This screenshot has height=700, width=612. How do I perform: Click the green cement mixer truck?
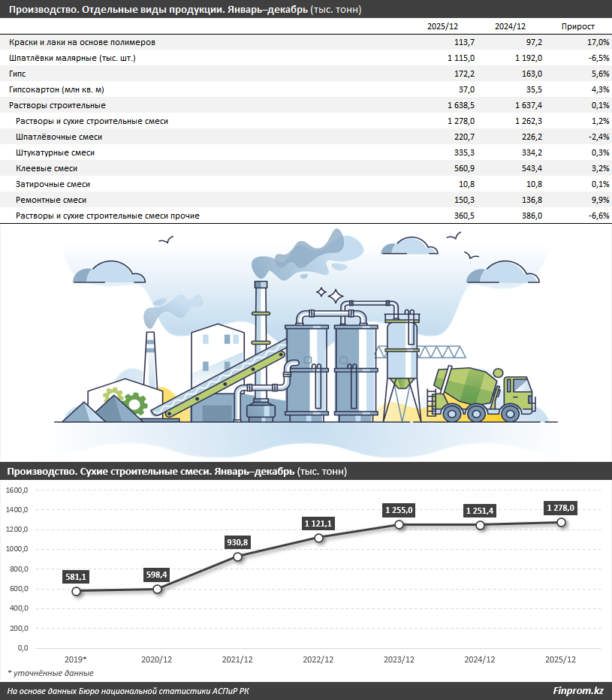(479, 392)
